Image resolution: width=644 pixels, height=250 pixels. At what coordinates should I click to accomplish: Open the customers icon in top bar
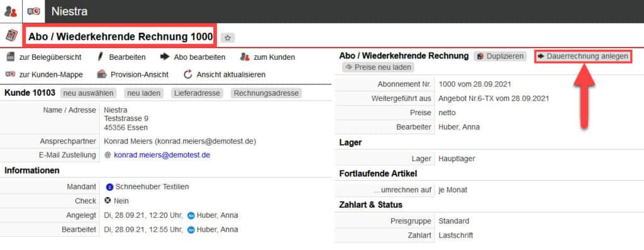tap(11, 11)
